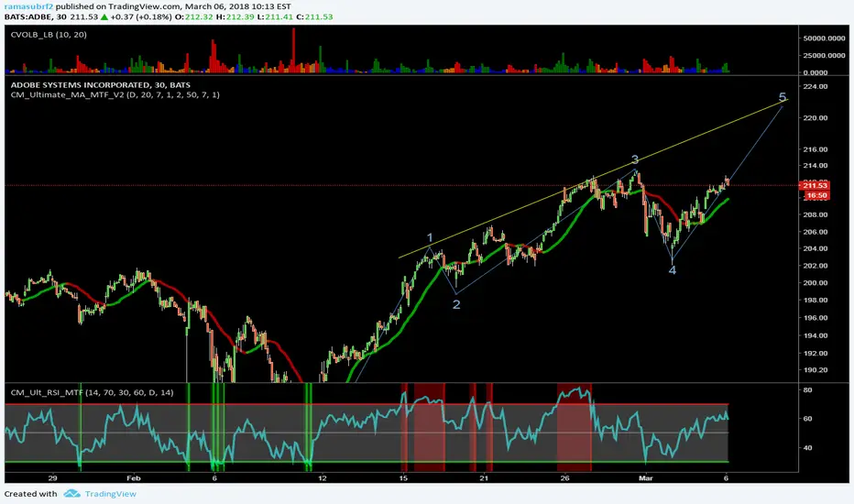Click the 12 date on time axis
This screenshot has width=854, height=504.
click(x=323, y=478)
